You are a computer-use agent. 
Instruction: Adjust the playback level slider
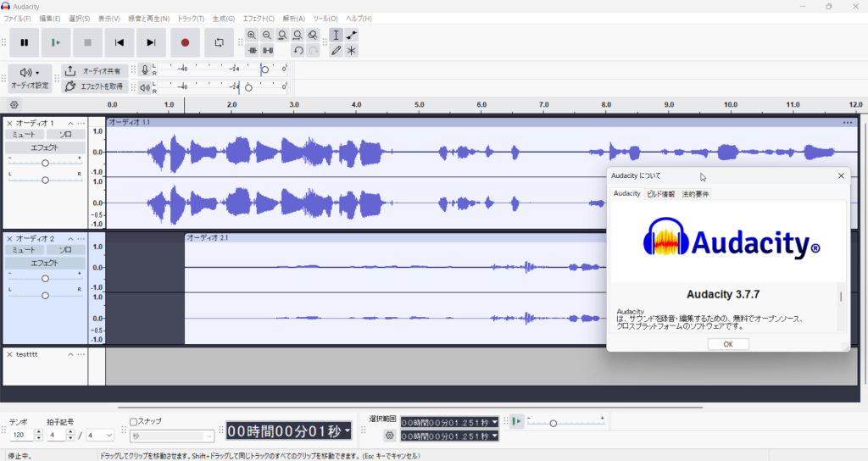pos(248,87)
